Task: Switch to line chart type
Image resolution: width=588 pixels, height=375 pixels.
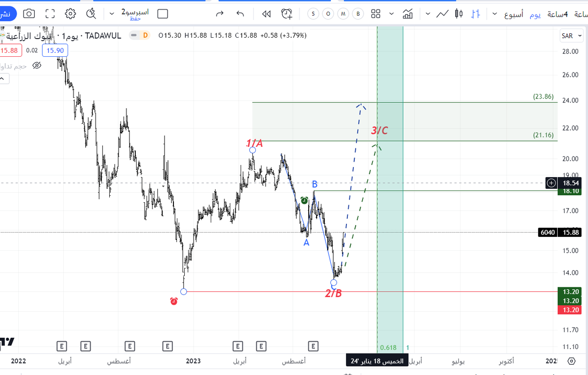Action: [442, 14]
